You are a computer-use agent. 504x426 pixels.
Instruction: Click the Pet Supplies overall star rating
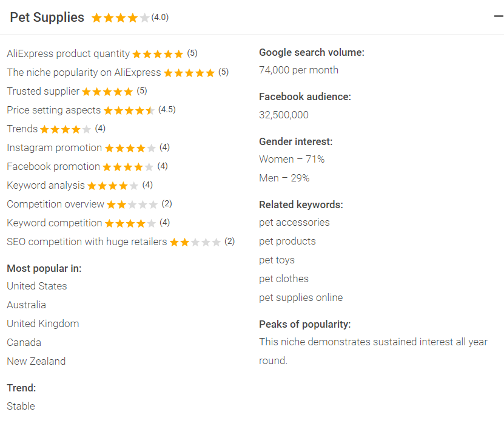pyautogui.click(x=120, y=18)
